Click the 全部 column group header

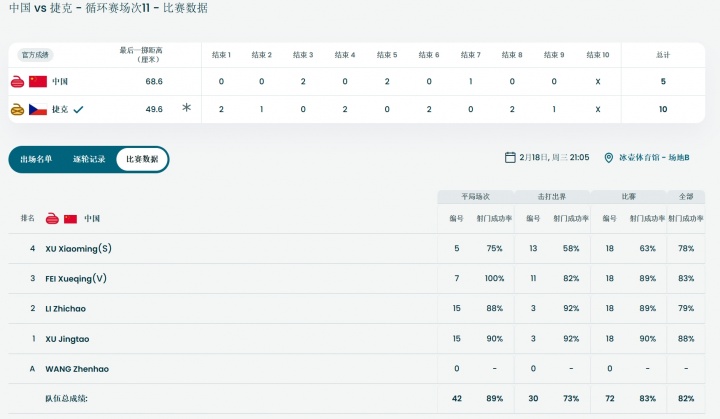[686, 197]
